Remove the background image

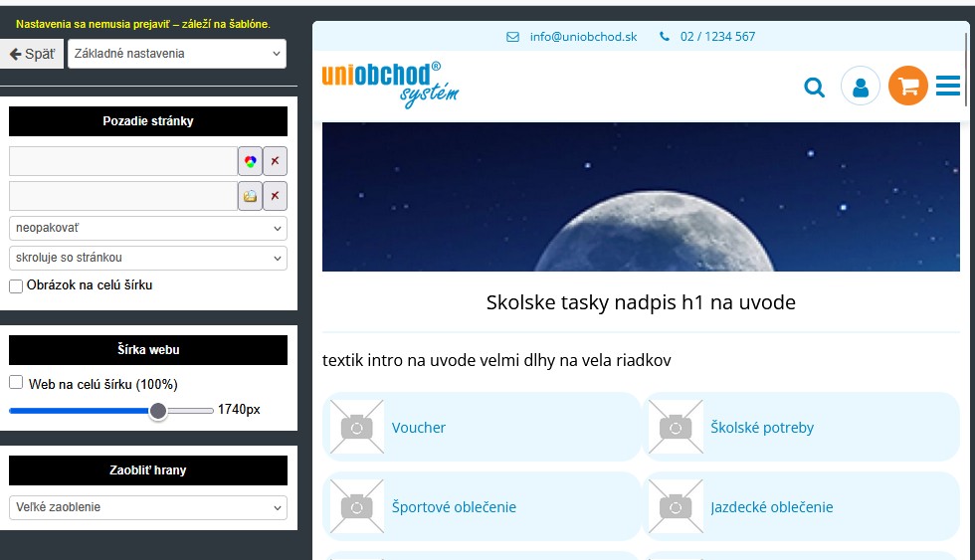pos(275,196)
